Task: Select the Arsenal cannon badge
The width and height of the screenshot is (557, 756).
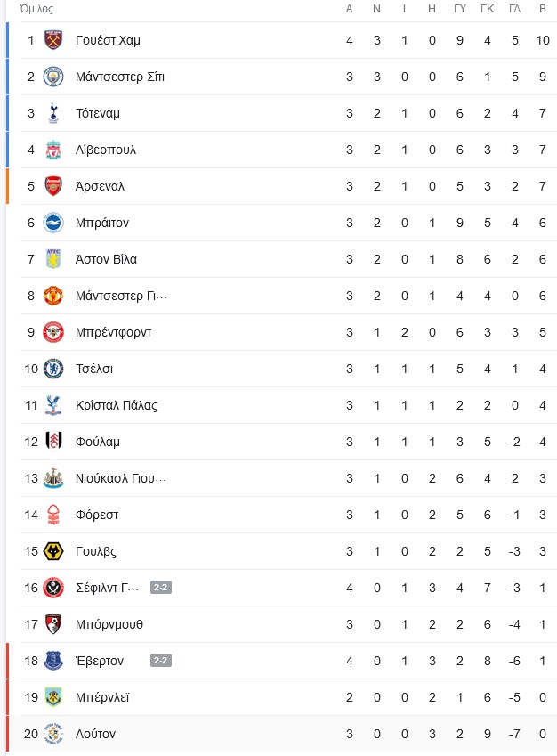Action: (53, 186)
